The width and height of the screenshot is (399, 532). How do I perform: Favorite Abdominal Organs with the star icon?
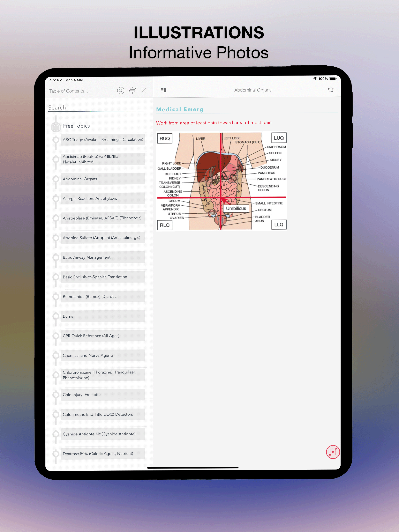pos(330,89)
